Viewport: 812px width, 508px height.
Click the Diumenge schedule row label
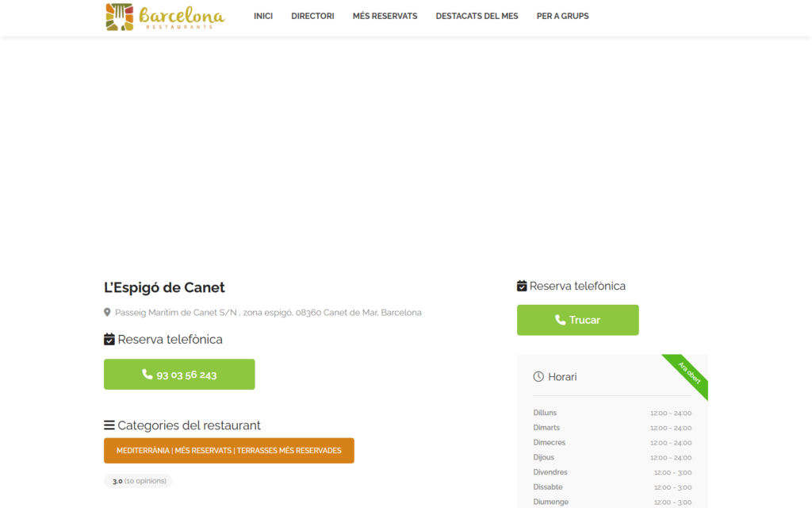[551, 502]
